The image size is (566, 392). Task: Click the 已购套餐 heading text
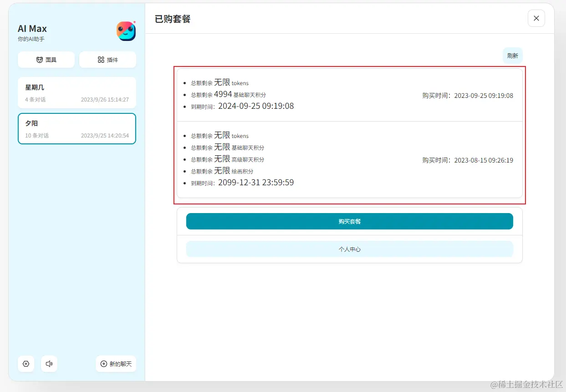(x=173, y=19)
